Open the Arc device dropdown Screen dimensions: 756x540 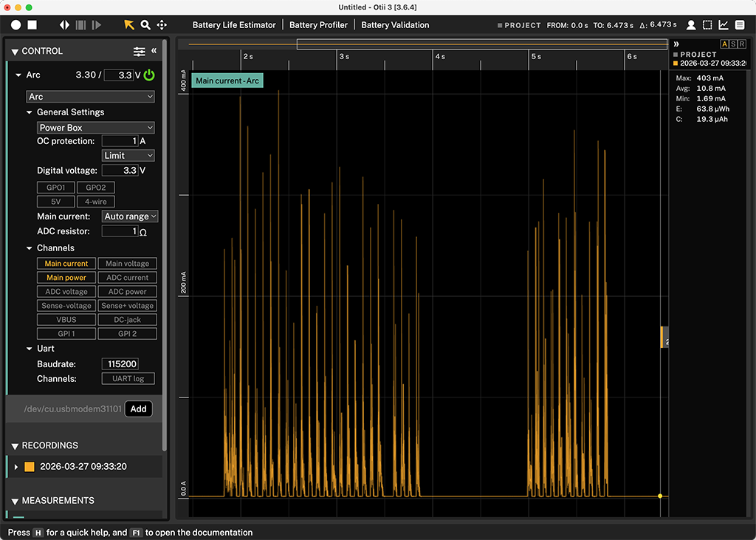coord(91,97)
